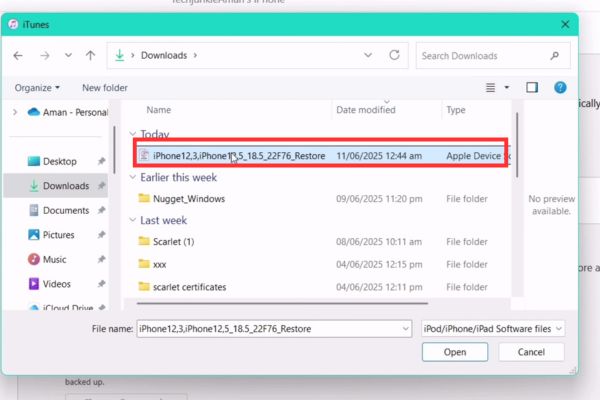Open help with the blue question icon
600x400 pixels.
click(x=560, y=88)
